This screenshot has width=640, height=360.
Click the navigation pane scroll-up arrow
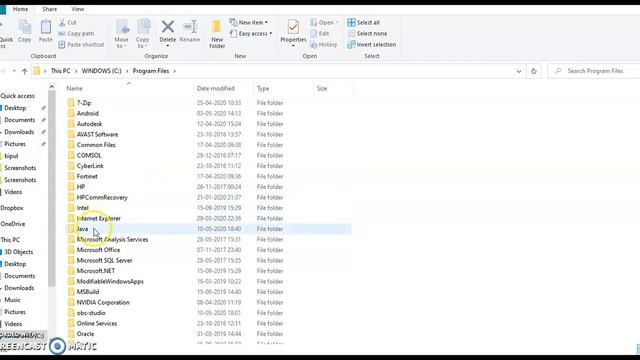pyautogui.click(x=51, y=86)
